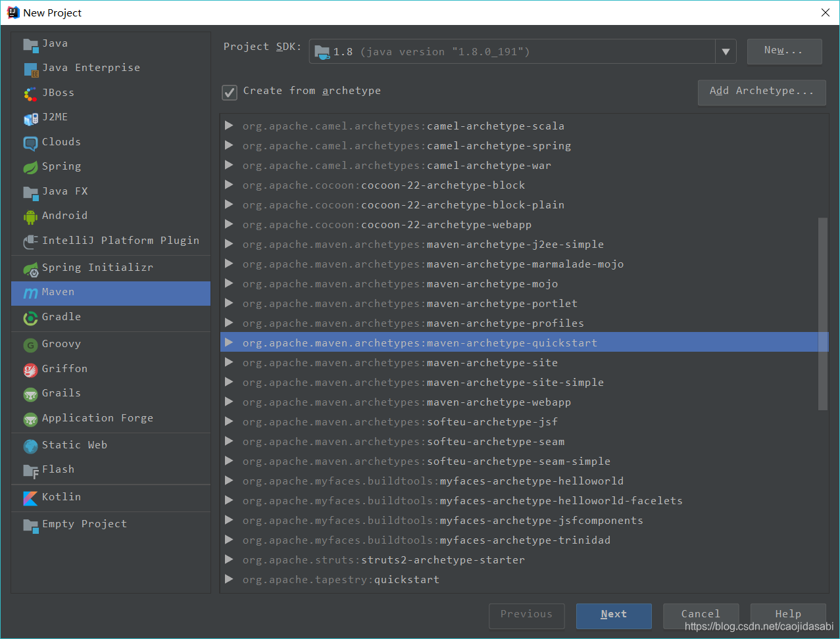
Task: Click the Groovy green G icon
Action: click(31, 345)
